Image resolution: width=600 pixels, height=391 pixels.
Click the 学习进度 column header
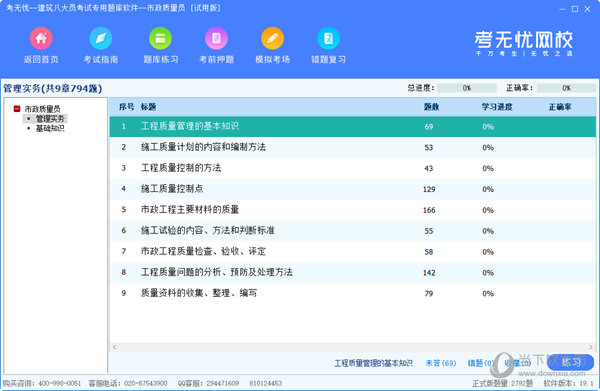pyautogui.click(x=497, y=107)
